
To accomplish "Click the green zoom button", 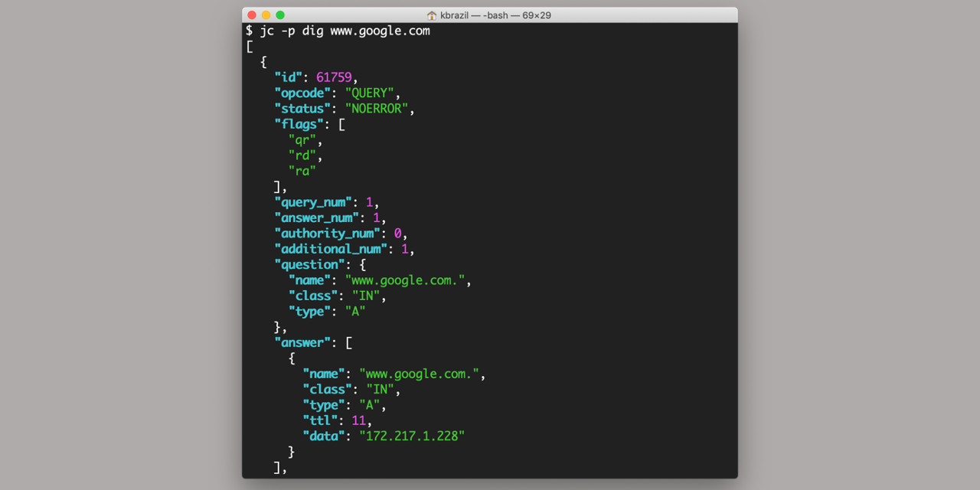I will (x=280, y=14).
